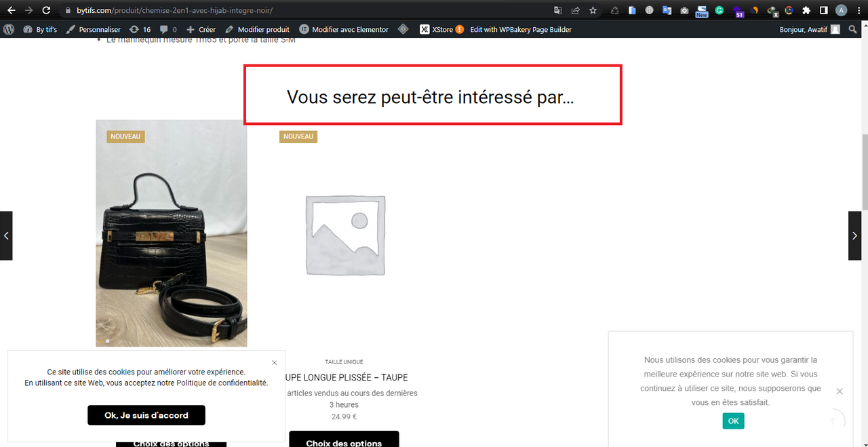The image size is (868, 447).
Task: Click the diamond-shaped admin bar icon
Action: click(x=403, y=29)
